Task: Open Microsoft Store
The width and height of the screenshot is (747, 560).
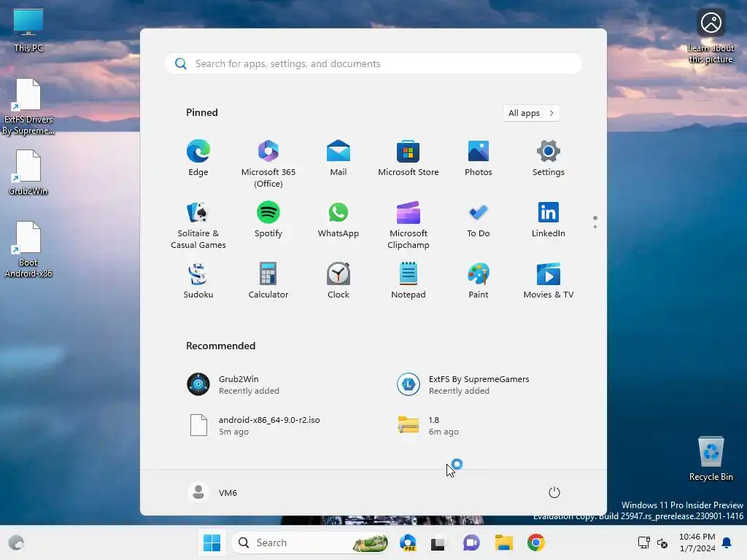Action: [x=409, y=158]
